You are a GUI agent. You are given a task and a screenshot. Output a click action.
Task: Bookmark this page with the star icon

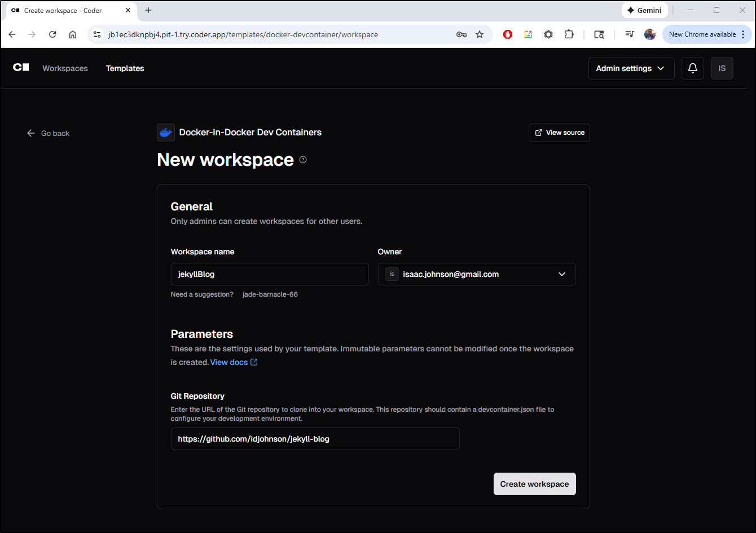(480, 34)
